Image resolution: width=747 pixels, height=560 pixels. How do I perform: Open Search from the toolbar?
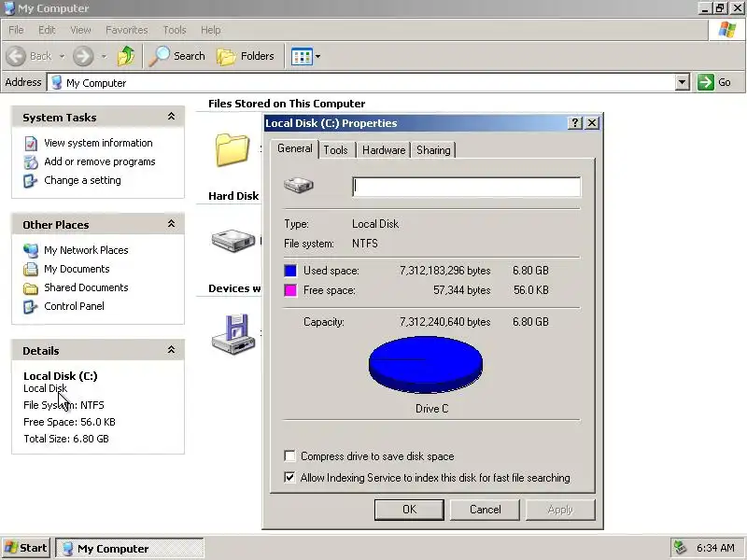tap(176, 56)
